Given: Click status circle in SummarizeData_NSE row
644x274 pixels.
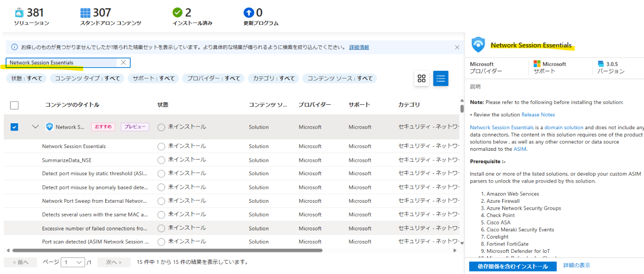Looking at the screenshot, I should click(161, 160).
